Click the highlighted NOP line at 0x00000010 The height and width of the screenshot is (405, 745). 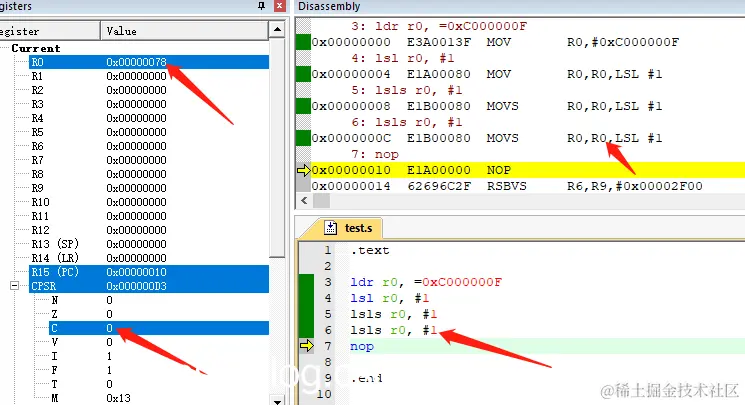coord(527,170)
